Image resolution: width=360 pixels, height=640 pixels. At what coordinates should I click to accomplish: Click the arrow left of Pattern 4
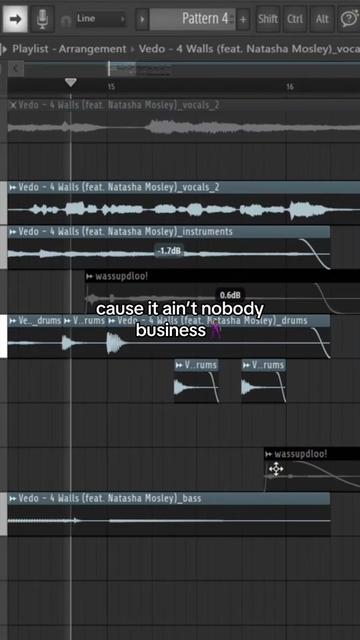click(x=142, y=19)
